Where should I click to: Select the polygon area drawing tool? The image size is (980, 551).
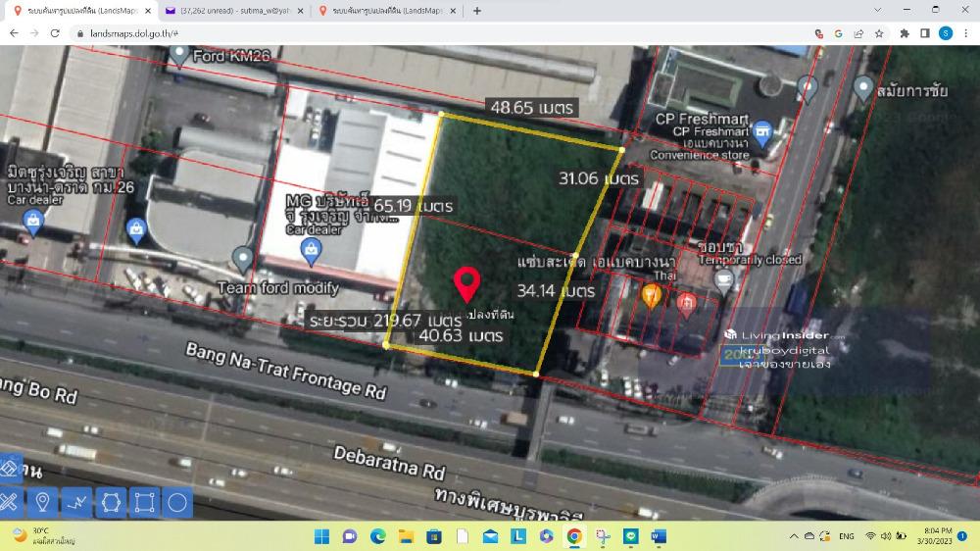tap(111, 503)
